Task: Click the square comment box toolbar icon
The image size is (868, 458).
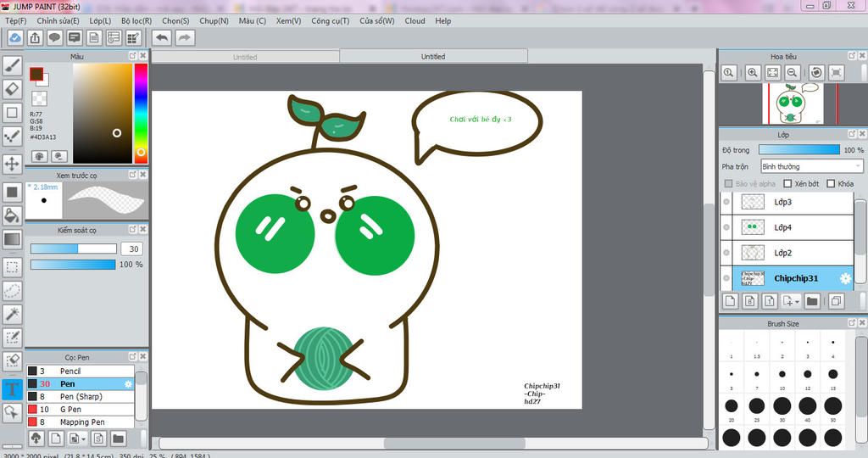Action: [75, 37]
